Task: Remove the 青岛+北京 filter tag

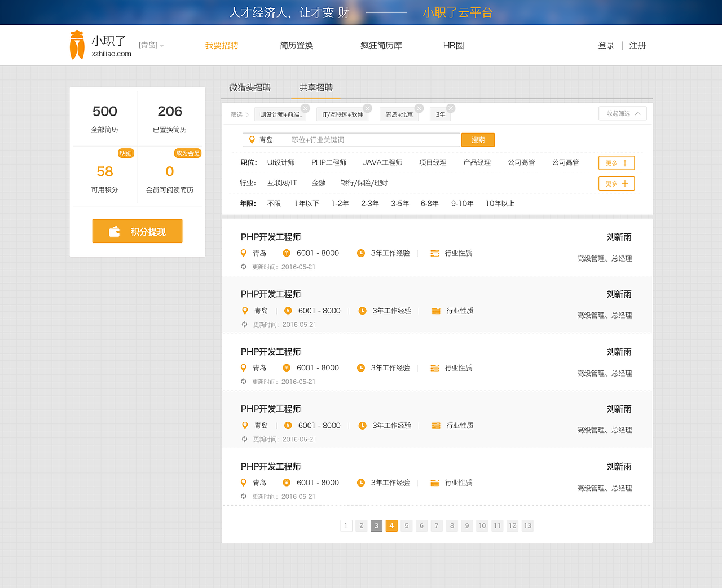Action: [x=419, y=108]
